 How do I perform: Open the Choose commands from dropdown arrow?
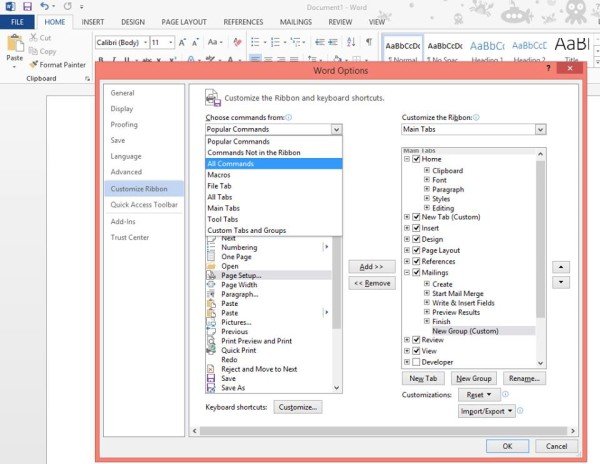(336, 129)
